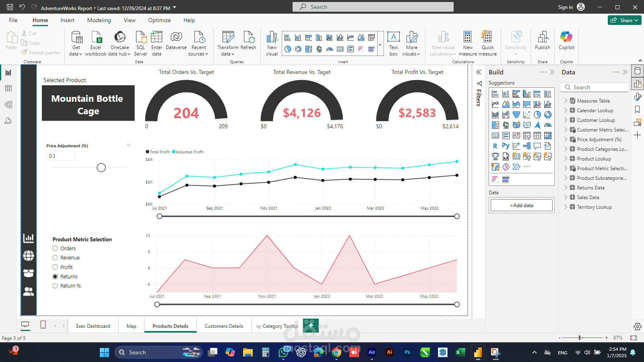
Task: Click the Price Adjustment value field
Action: (x=61, y=156)
